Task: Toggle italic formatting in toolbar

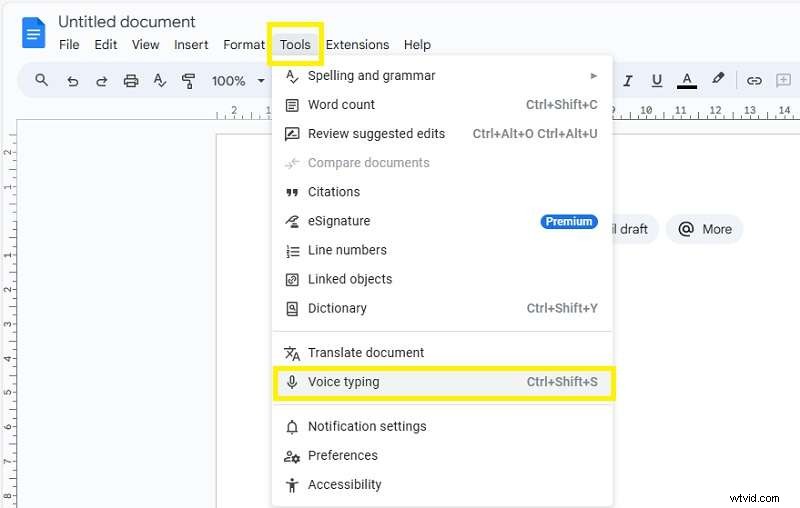Action: coord(628,81)
